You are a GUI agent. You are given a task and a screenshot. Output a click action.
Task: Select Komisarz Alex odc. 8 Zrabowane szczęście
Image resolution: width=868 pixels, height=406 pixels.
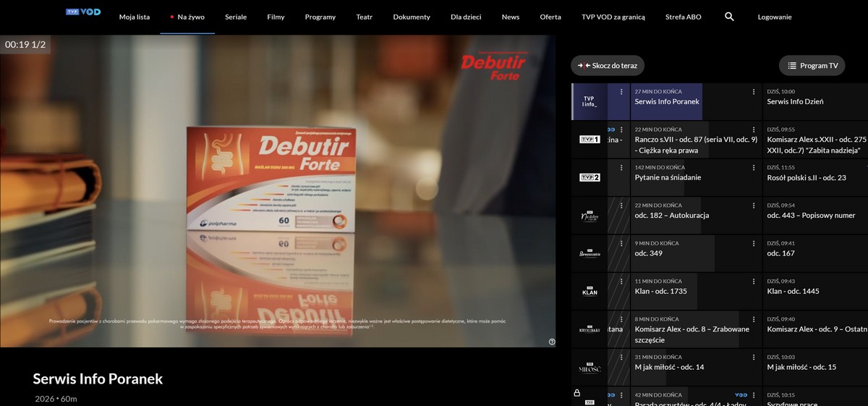point(696,329)
